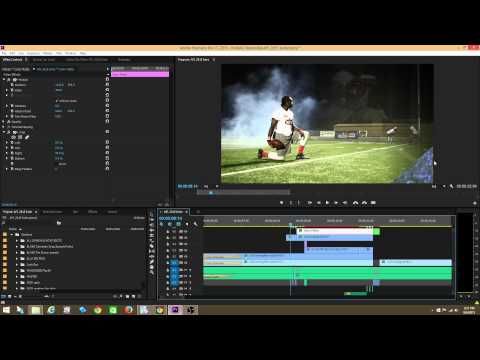Click Lift button in Program Monitor
The image size is (480, 360).
(355, 203)
